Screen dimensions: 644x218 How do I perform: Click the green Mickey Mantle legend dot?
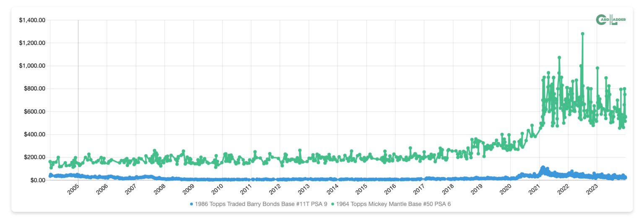tap(333, 204)
